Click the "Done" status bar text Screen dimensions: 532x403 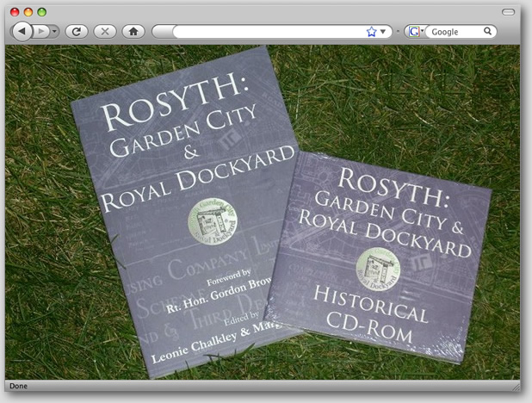pos(18,386)
